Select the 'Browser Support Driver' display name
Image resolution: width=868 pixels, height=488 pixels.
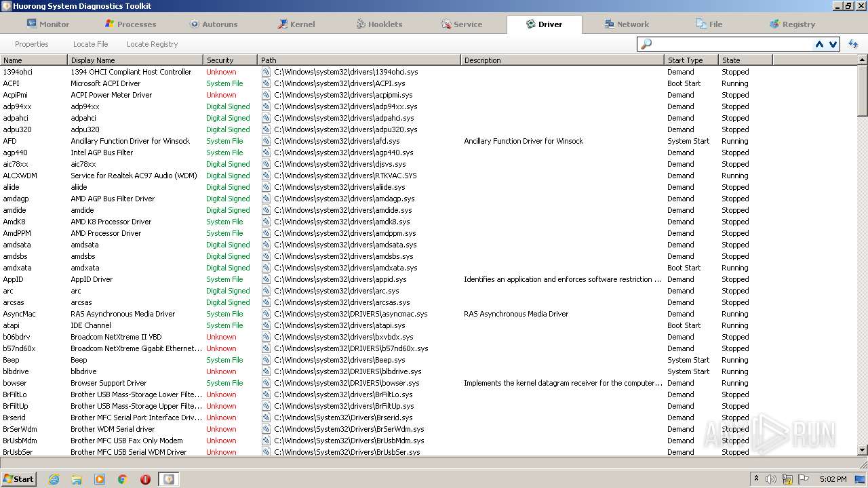tap(108, 383)
